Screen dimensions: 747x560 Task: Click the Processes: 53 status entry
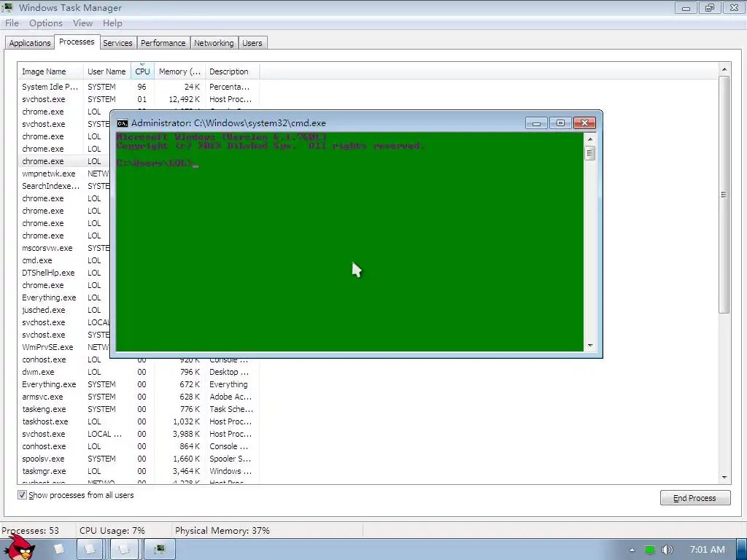[31, 531]
